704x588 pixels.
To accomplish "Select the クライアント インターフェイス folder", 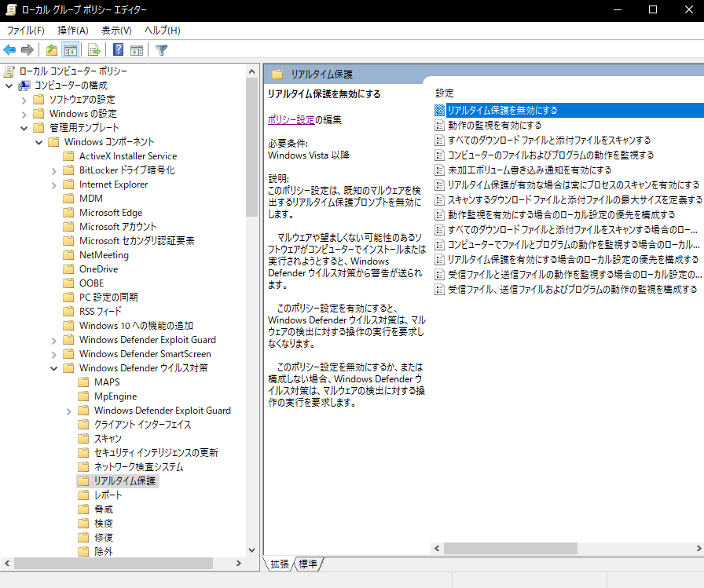I will coord(142,424).
